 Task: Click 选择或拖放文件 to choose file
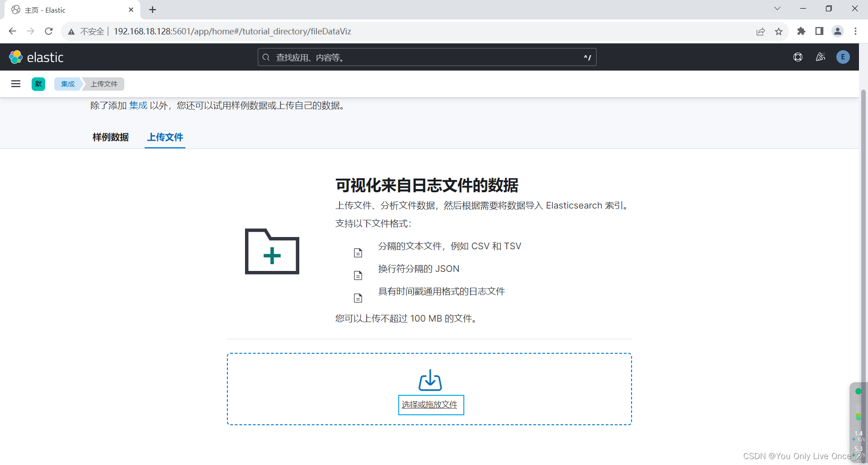coord(430,405)
